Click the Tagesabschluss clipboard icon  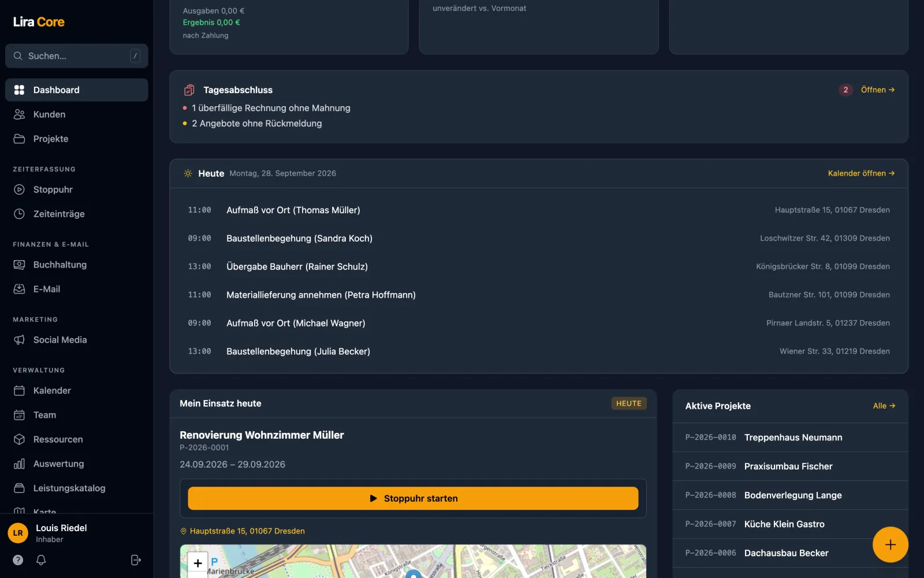tap(189, 90)
